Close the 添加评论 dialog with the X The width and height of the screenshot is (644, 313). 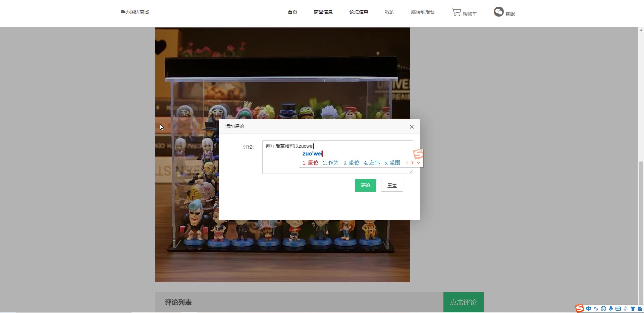pyautogui.click(x=412, y=127)
